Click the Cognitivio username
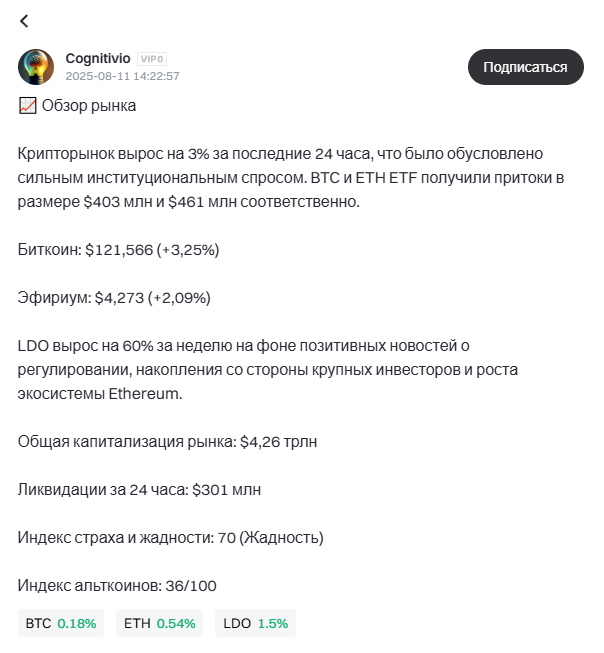Image resolution: width=604 pixels, height=653 pixels. [x=98, y=58]
